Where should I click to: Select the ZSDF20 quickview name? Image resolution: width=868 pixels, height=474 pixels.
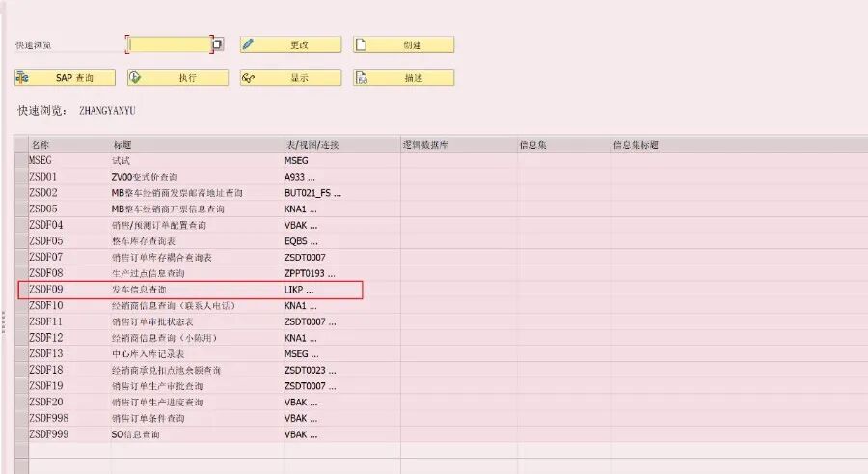pos(45,402)
